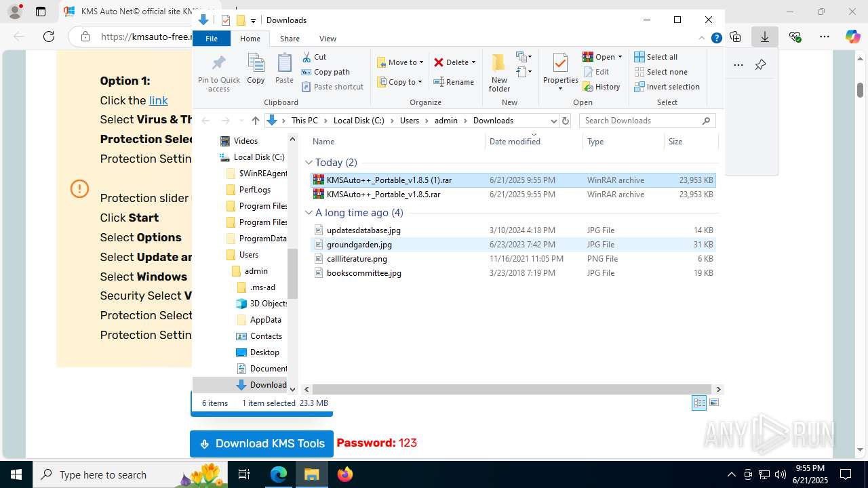Click Copy path in ribbon
This screenshot has height=488, width=868.
point(325,72)
